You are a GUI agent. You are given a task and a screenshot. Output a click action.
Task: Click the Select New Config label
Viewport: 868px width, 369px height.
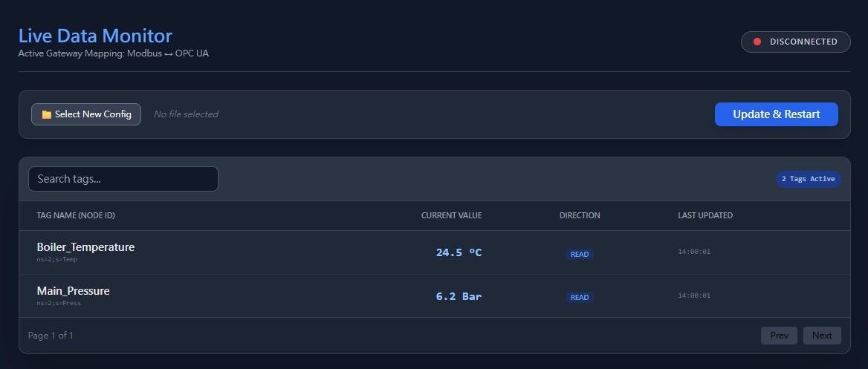[x=93, y=114]
